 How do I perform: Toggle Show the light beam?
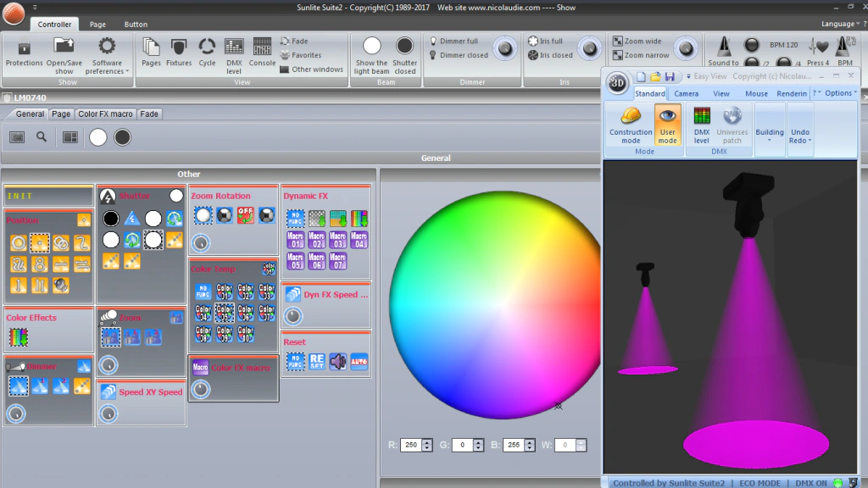click(x=371, y=56)
